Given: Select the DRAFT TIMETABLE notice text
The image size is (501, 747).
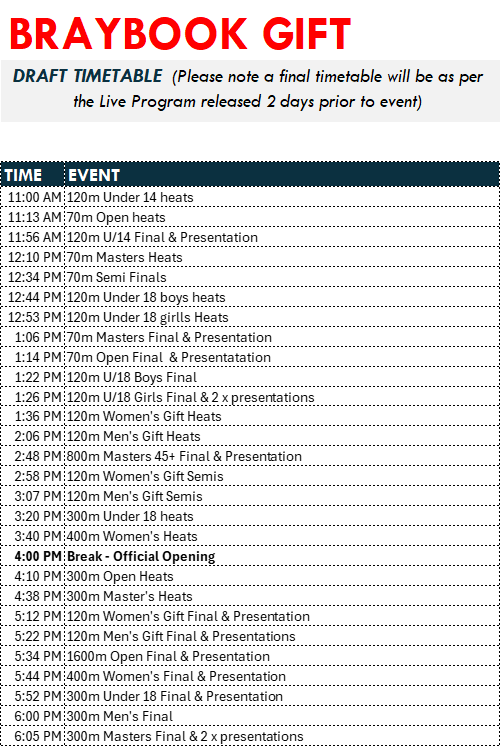Looking at the screenshot, I should coord(248,89).
